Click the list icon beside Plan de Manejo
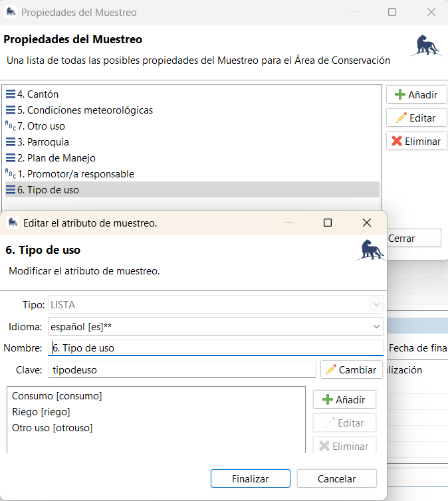Image resolution: width=448 pixels, height=501 pixels. [11, 158]
